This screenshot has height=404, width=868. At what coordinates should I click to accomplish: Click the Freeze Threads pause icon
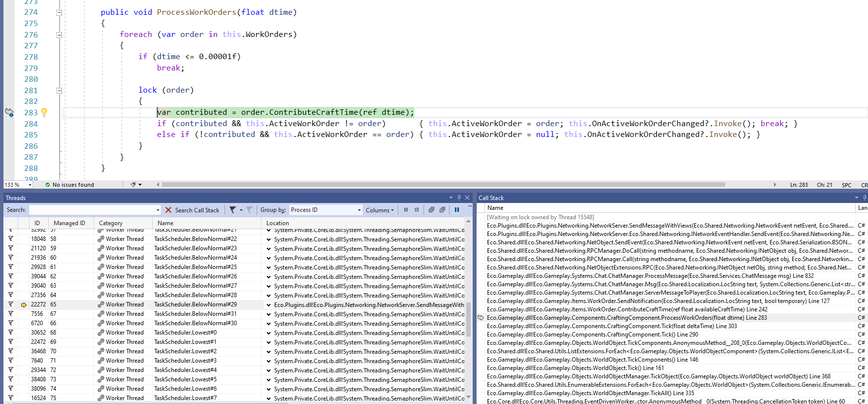click(x=457, y=210)
